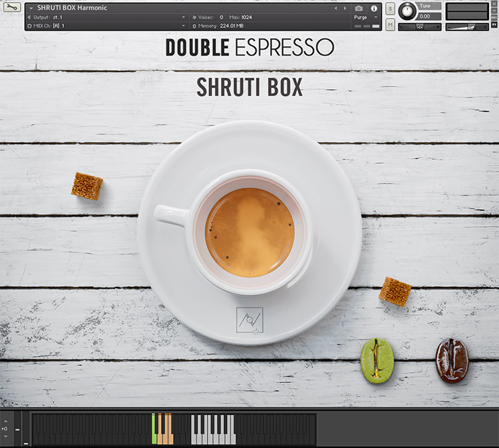The height and width of the screenshot is (448, 499).
Task: Click the mod wheel beside the keyboard
Action: click(26, 429)
